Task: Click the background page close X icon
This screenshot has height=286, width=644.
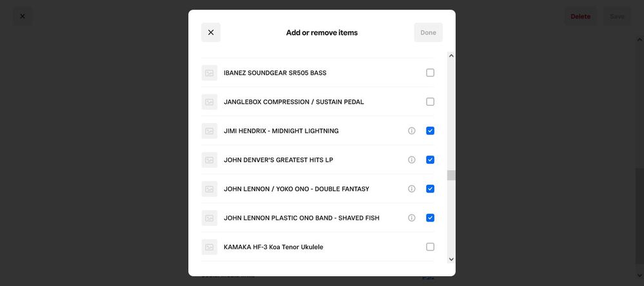Action: point(23,16)
